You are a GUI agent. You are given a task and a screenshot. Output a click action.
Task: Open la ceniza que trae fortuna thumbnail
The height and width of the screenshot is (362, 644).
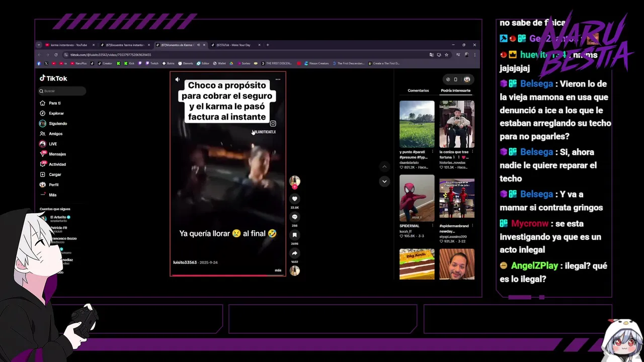pyautogui.click(x=457, y=124)
